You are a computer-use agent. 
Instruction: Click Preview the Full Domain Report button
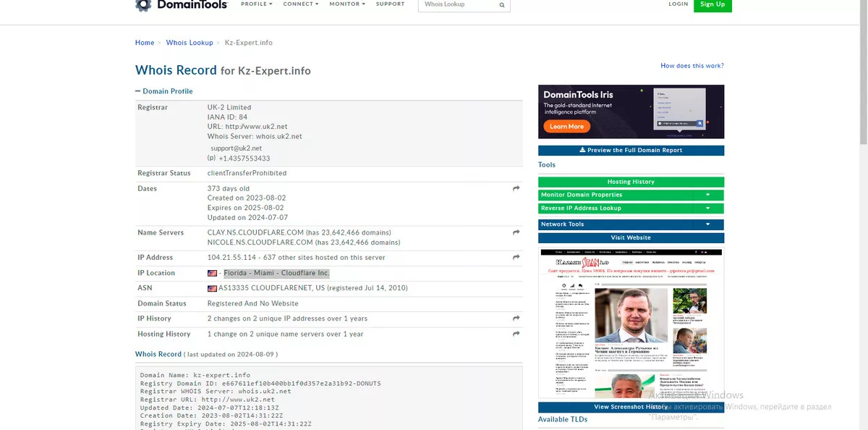[x=631, y=151]
